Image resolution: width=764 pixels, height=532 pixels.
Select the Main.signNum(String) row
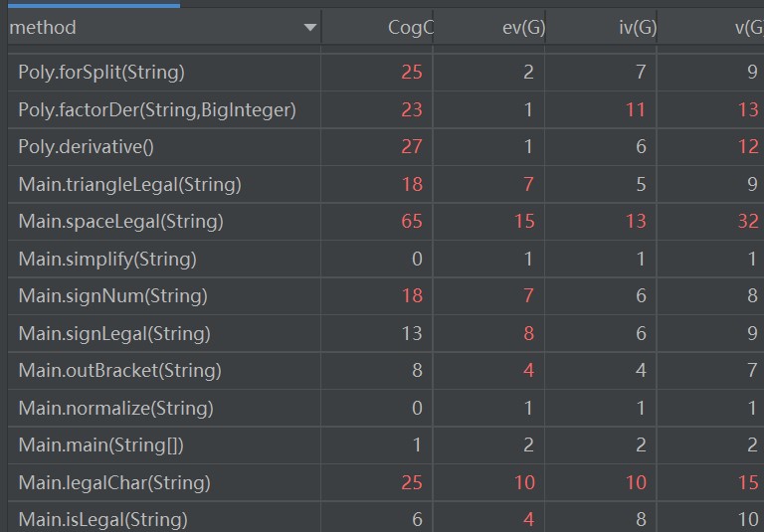[112, 296]
